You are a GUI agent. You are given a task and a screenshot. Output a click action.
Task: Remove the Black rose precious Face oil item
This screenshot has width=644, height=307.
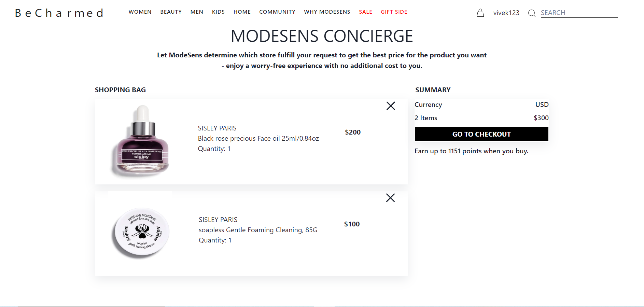391,106
